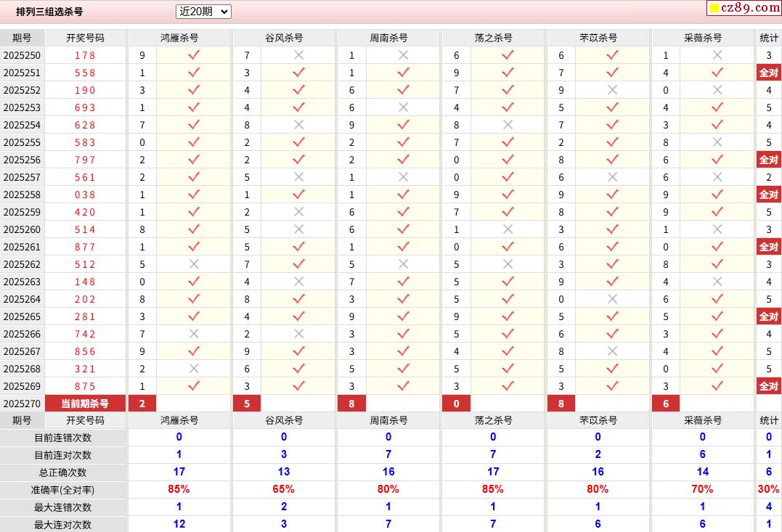Select the top 周南杀号 column header
Viewport: 782px width, 532px height.
coord(388,38)
